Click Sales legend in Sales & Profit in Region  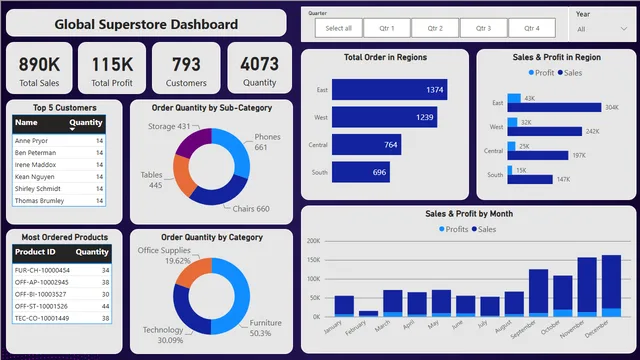pos(570,73)
